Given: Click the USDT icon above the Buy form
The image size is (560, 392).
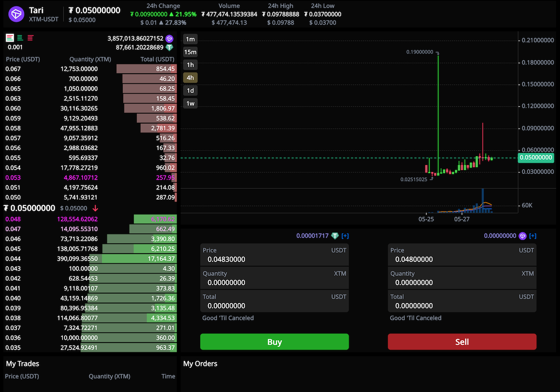Looking at the screenshot, I should tap(335, 236).
